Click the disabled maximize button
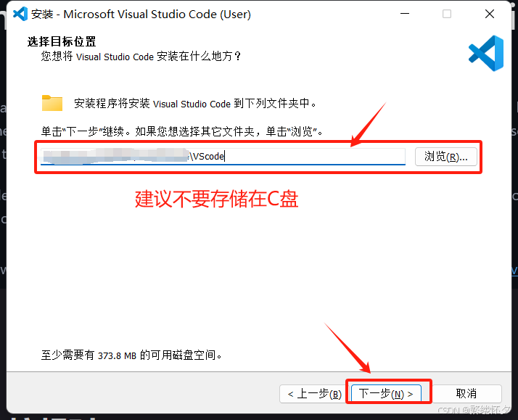The height and width of the screenshot is (420, 518). tap(447, 14)
